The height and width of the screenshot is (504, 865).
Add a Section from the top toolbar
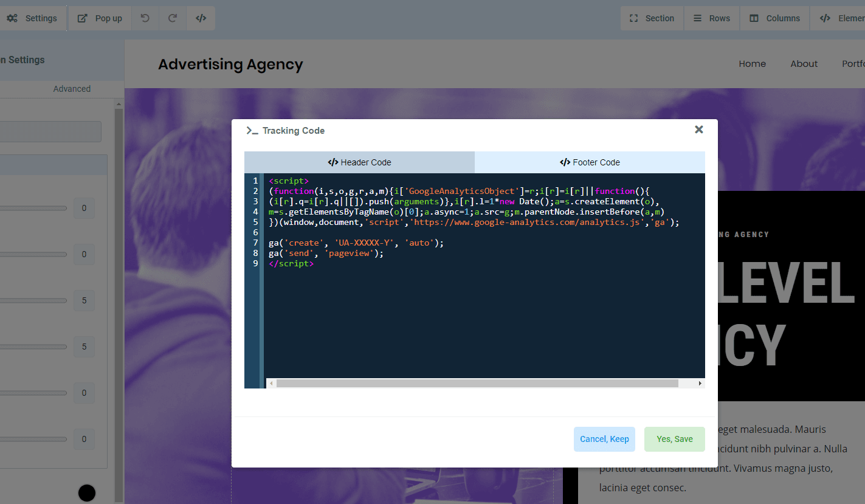tap(652, 18)
